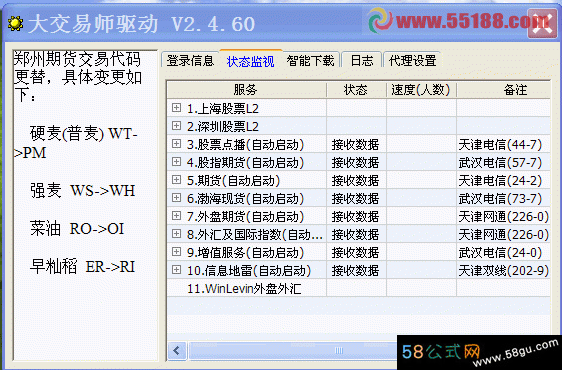Click the horizontal scrollbar left arrow

point(177,350)
